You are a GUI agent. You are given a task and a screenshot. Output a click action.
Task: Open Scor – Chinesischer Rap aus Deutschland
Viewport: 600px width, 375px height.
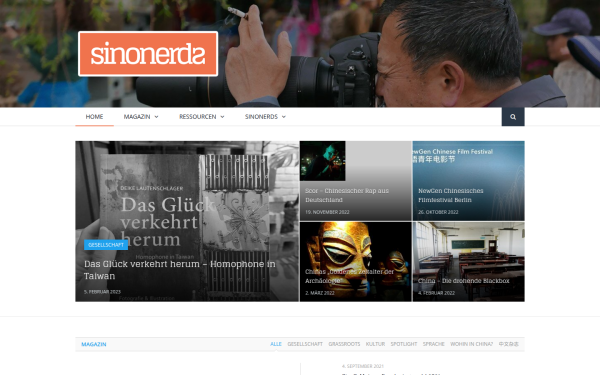pyautogui.click(x=347, y=195)
